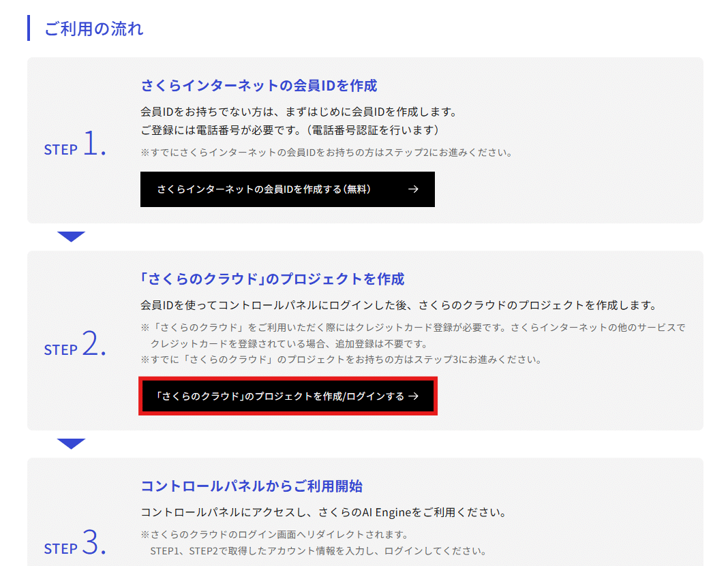Click the arrow icon in the STEP 1 button
Image resolution: width=728 pixels, height=566 pixels.
tap(414, 189)
